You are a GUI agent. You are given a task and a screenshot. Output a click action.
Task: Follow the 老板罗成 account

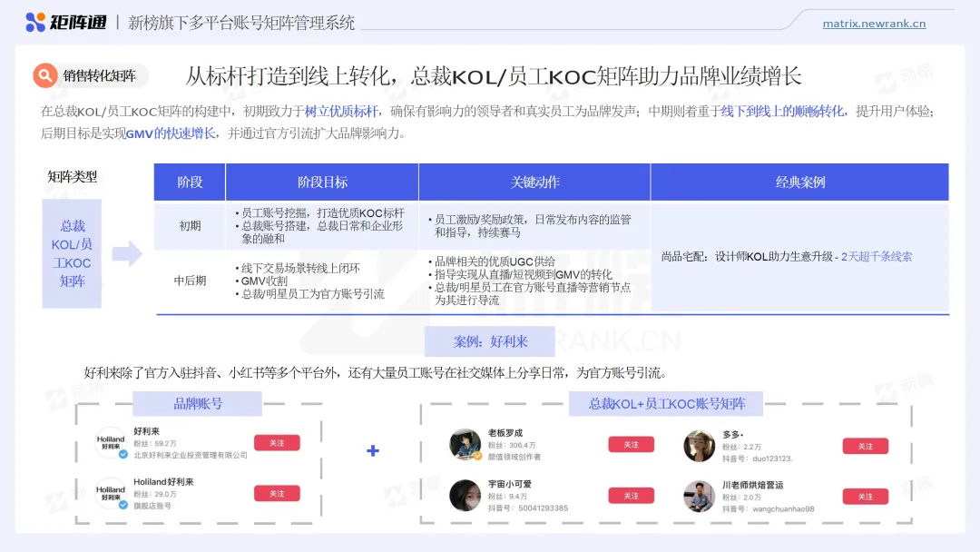point(632,445)
